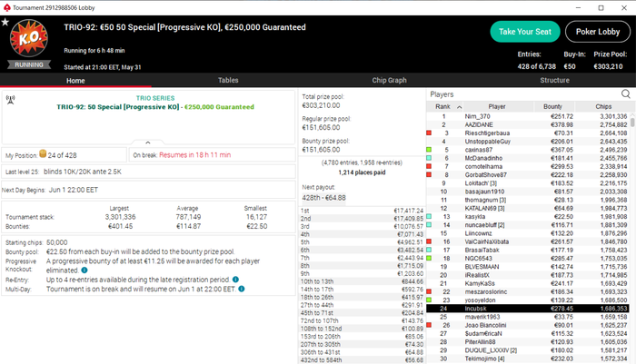Click the broadcast antenna icon
This screenshot has height=364, width=636.
[x=11, y=100]
